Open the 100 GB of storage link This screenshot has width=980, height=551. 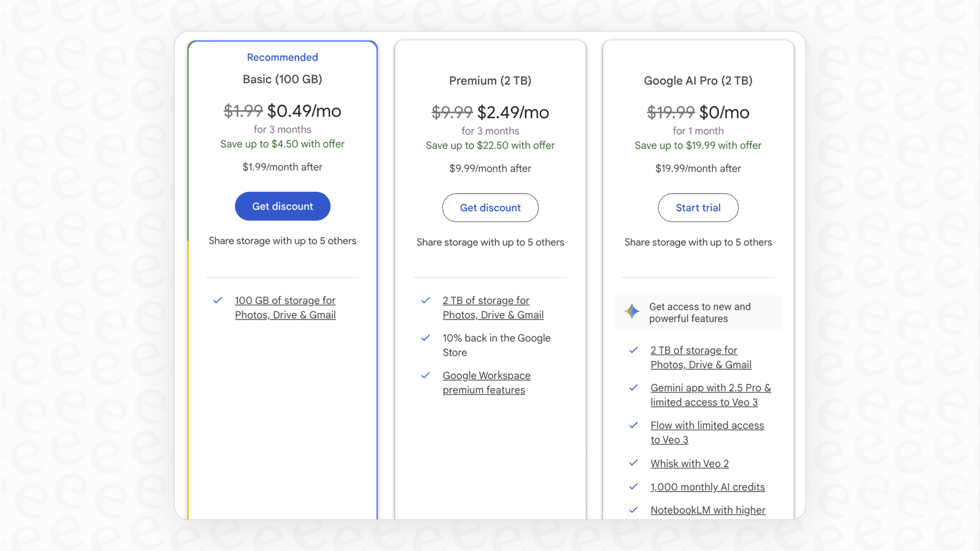point(285,307)
